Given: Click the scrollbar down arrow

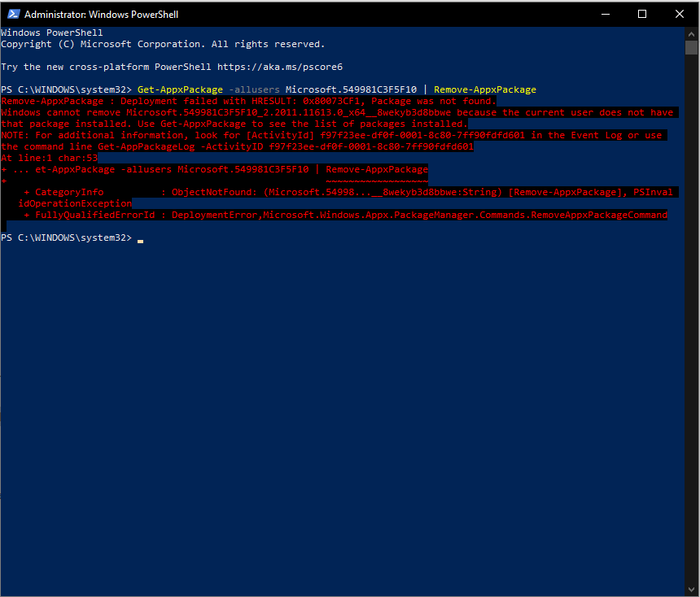Looking at the screenshot, I should tap(691, 590).
